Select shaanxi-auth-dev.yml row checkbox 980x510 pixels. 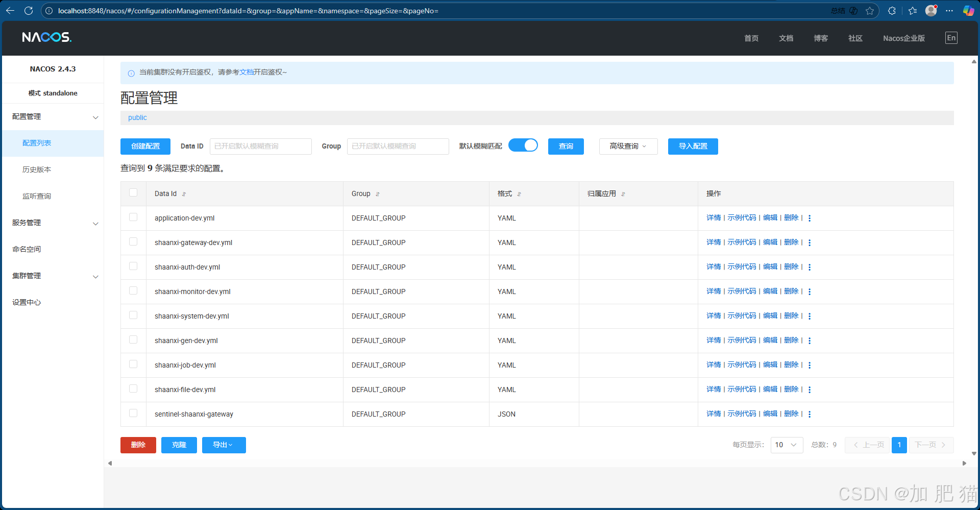tap(133, 266)
